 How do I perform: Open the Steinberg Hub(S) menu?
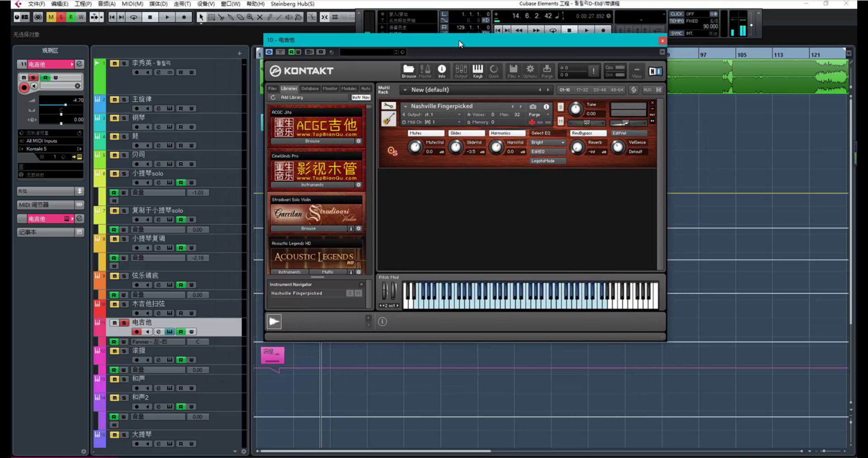tap(292, 4)
